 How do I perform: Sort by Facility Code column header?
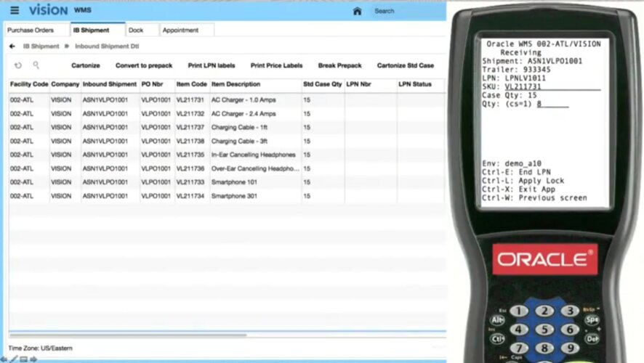(x=29, y=84)
